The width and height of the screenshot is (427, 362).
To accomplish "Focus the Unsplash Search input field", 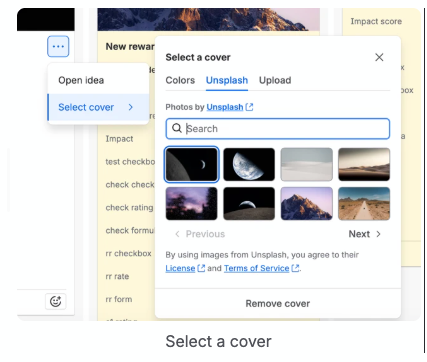I will [x=278, y=129].
